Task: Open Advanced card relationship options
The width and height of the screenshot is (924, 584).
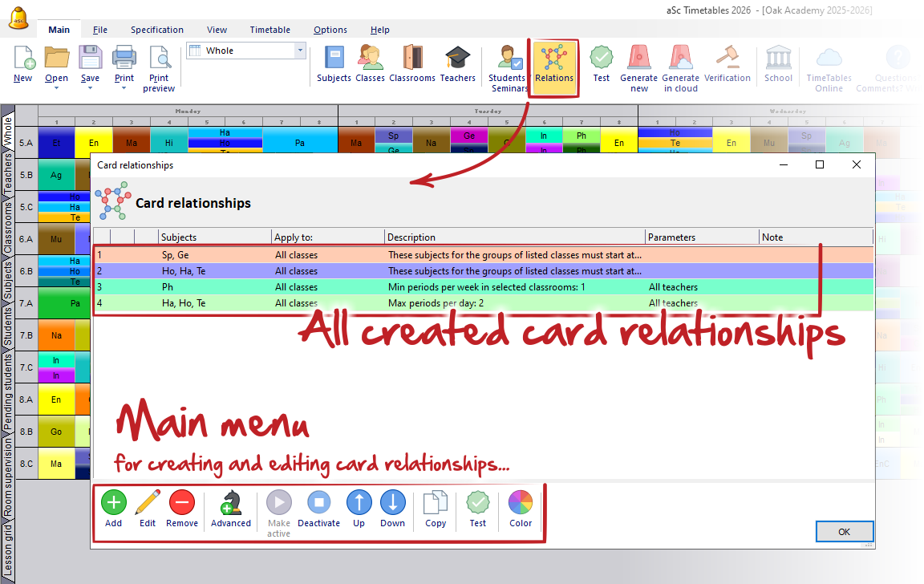Action: pos(231,503)
